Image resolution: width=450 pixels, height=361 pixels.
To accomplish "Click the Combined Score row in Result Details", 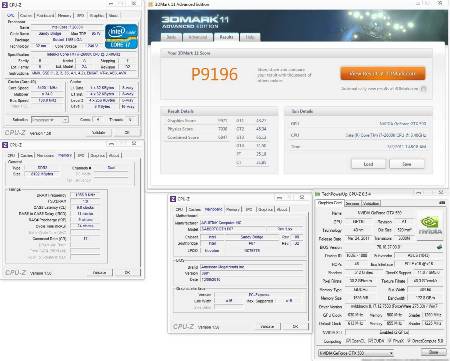I will [x=197, y=137].
